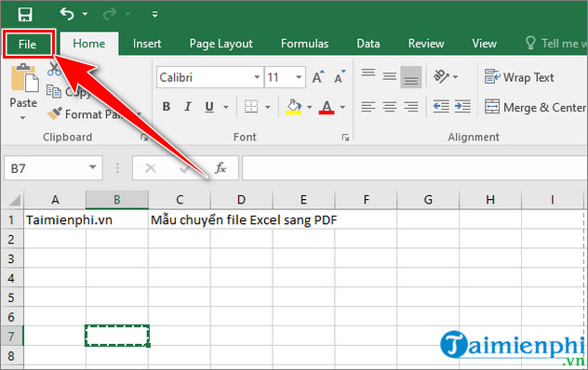Select cell with Taimienphi.vn text
This screenshot has width=588, height=370.
(55, 219)
